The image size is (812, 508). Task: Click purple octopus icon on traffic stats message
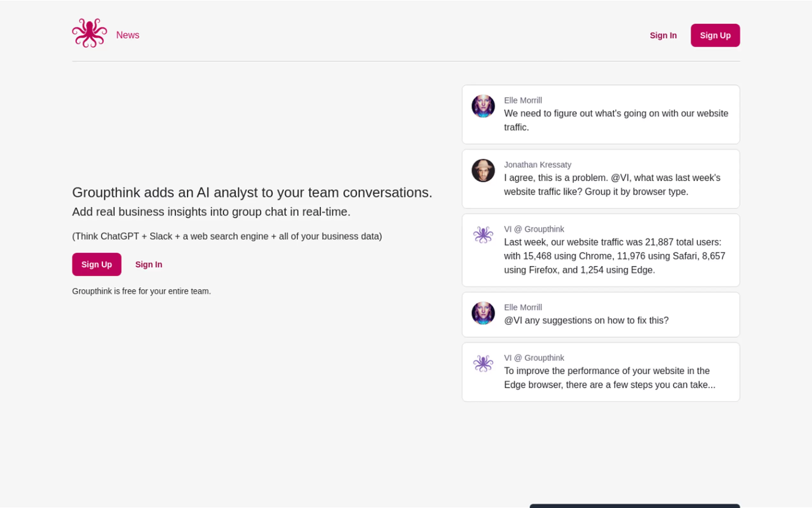[x=483, y=235]
